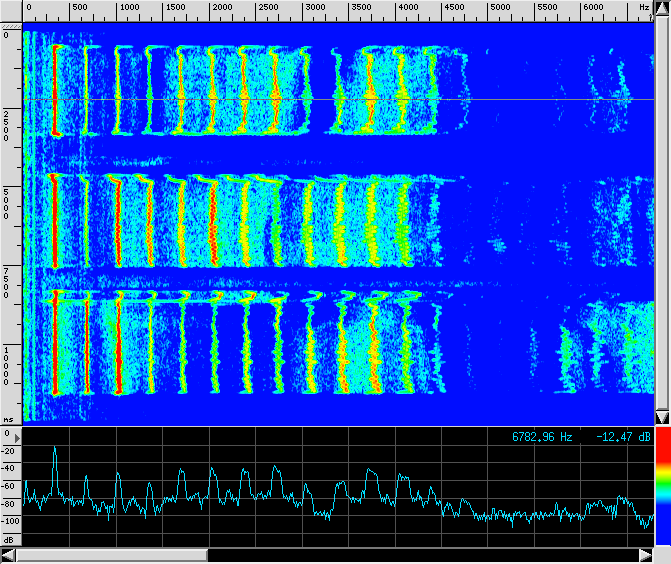The width and height of the screenshot is (671, 564).
Task: Click the -60 label on the dB axis
Action: [x=10, y=486]
